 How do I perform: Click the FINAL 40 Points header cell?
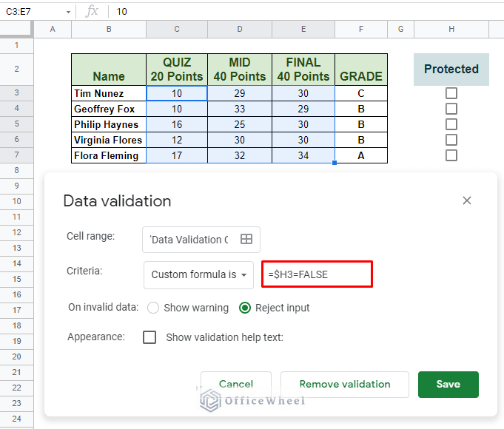pos(303,70)
